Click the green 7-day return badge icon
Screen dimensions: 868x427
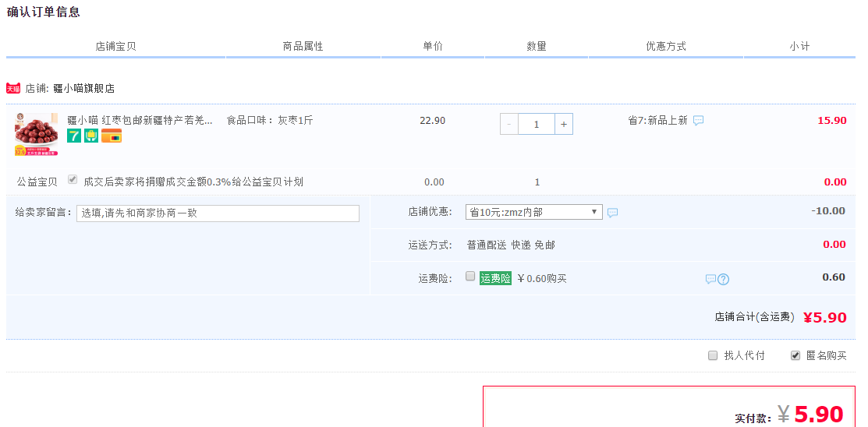click(x=74, y=136)
